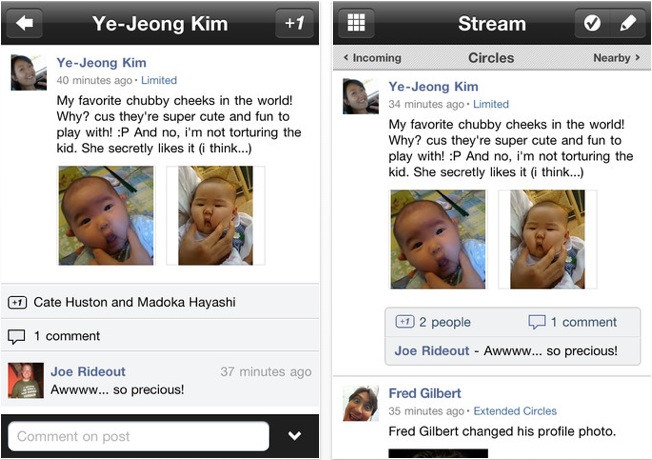The image size is (652, 460).
Task: Tap Limited visibility link in Stream
Action: (x=491, y=104)
